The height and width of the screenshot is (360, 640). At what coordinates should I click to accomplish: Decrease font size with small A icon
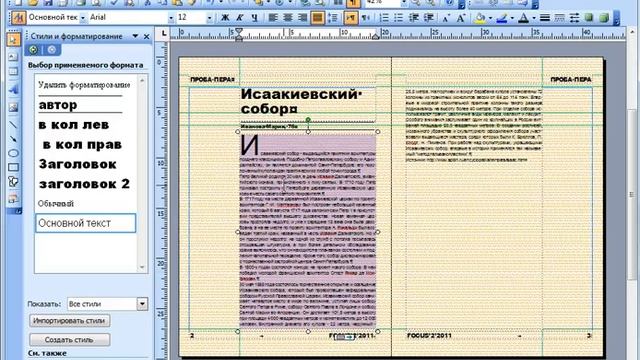pyautogui.click(x=446, y=18)
